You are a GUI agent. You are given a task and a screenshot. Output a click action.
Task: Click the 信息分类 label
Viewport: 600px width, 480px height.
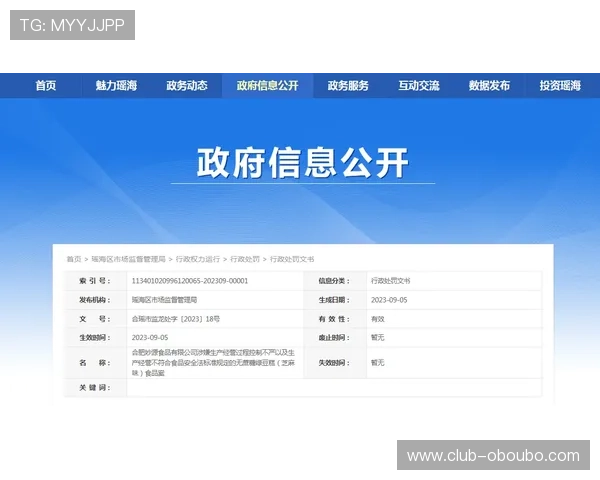[334, 281]
